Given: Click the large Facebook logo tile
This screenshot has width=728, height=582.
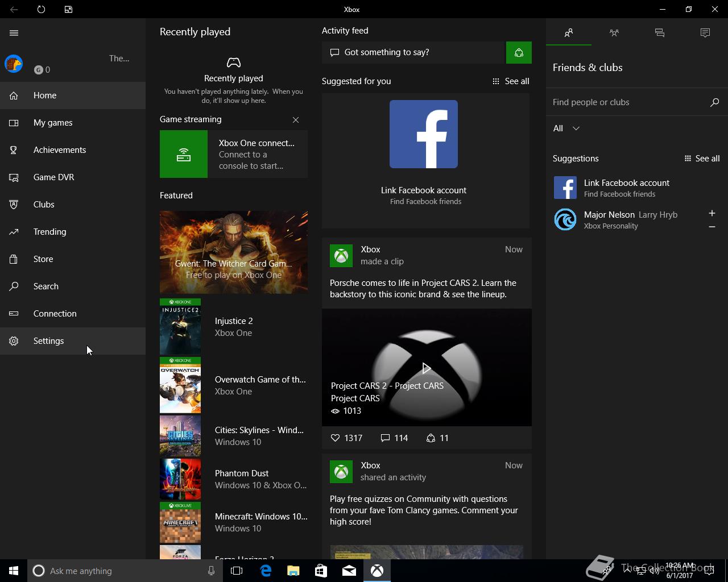Looking at the screenshot, I should coord(424,134).
